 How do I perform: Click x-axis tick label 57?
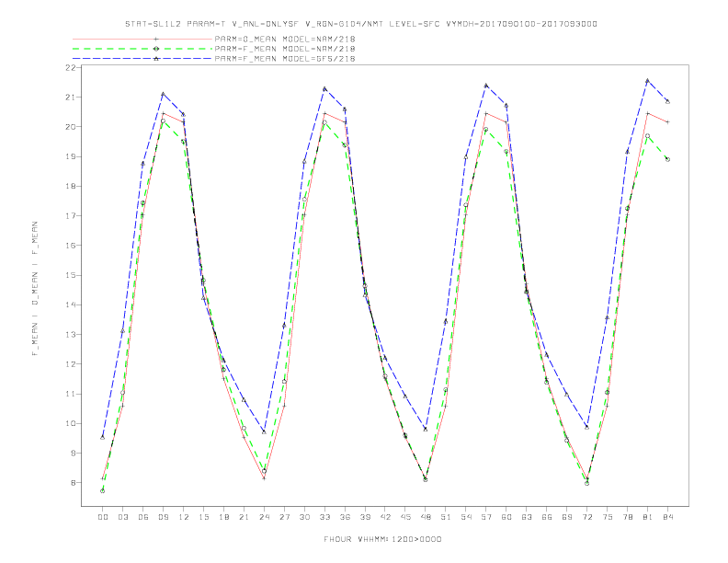tap(486, 517)
